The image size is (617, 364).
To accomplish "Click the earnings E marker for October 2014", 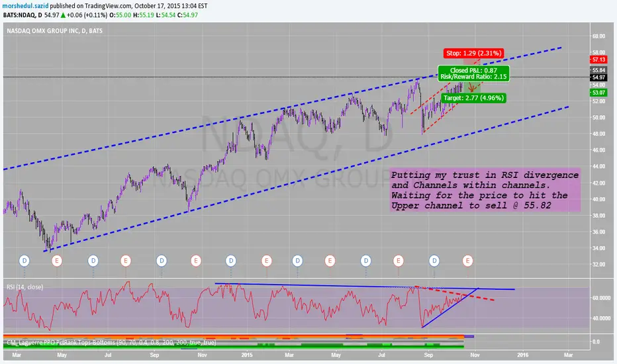I will (196, 261).
